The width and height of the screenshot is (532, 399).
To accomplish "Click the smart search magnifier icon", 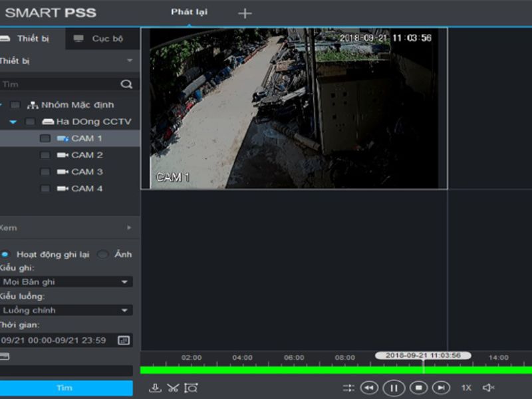I will tap(191, 387).
